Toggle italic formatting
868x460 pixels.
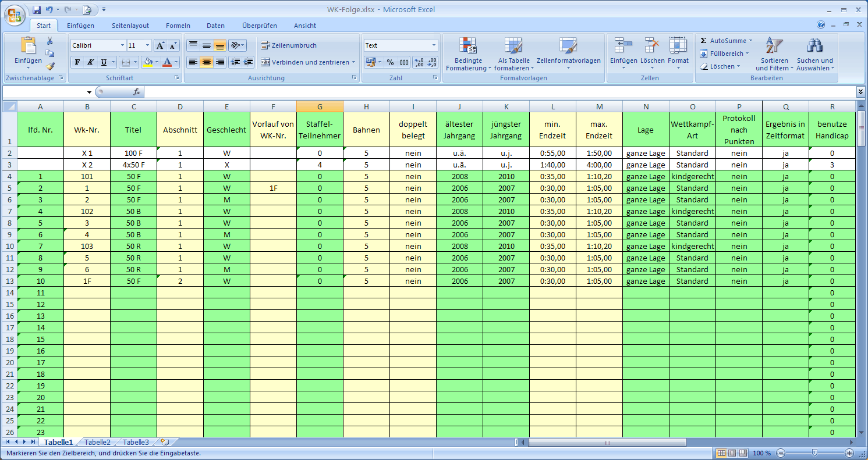91,62
